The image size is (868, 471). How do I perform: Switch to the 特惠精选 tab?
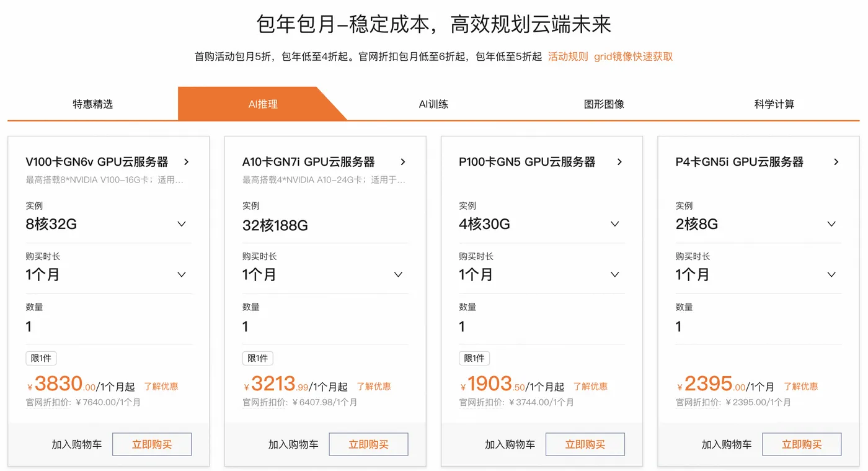[x=92, y=104]
